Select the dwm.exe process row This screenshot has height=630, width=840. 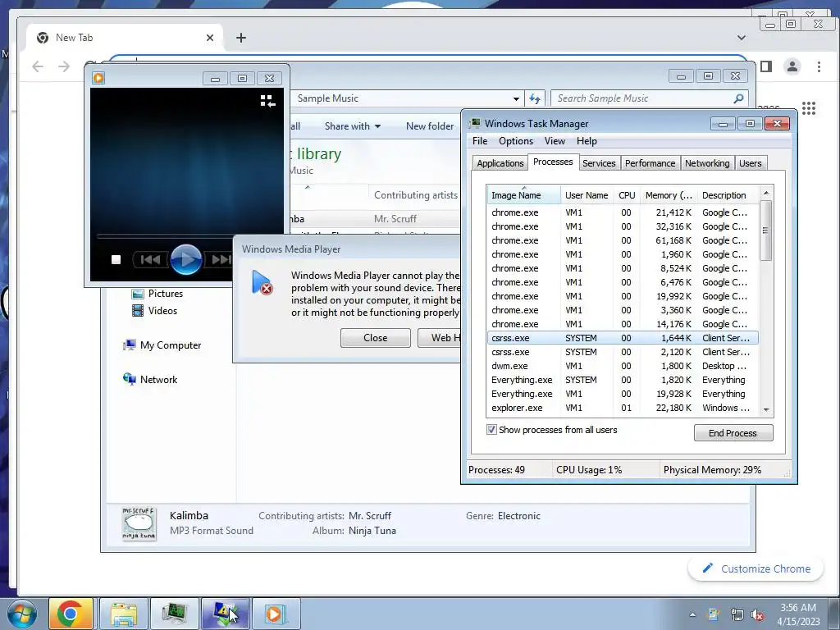[623, 366]
